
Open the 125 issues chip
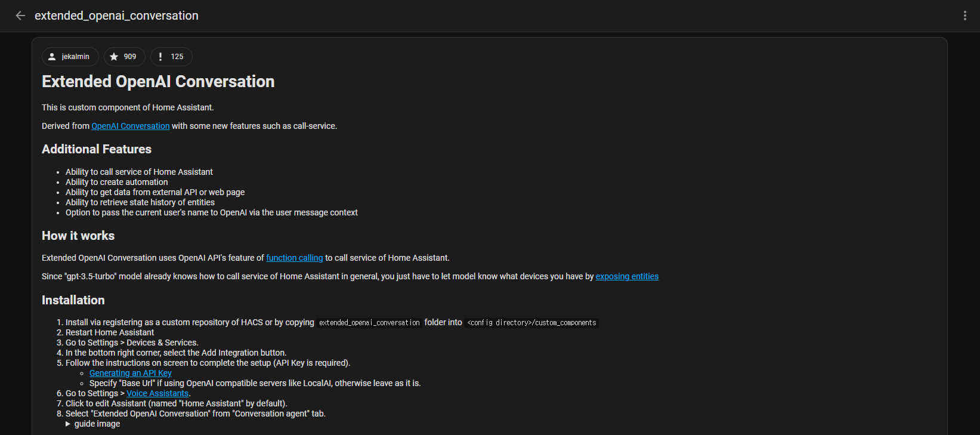[171, 57]
